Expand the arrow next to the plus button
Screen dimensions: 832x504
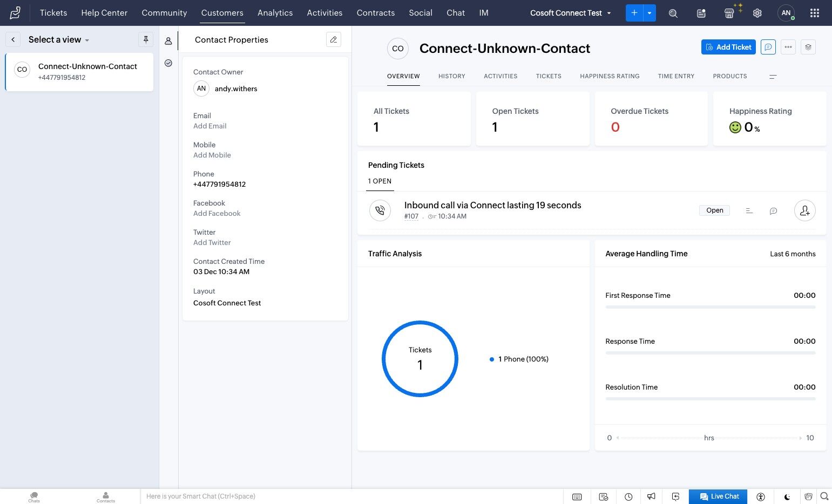650,13
